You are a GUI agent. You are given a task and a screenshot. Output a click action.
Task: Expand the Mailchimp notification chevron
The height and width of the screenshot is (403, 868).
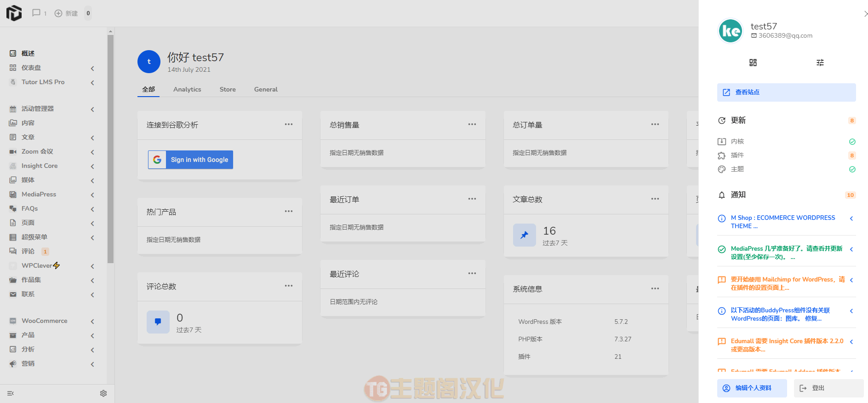click(851, 280)
